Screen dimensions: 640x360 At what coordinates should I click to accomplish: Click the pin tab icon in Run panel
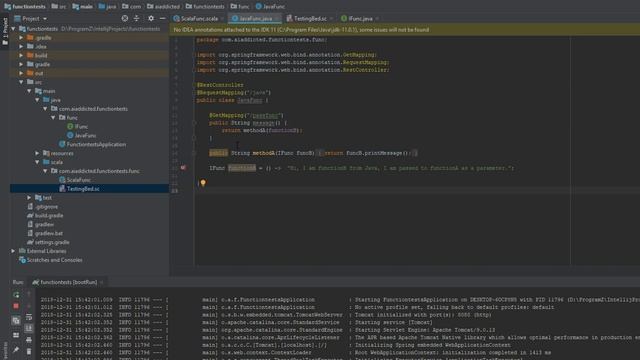(x=16, y=350)
